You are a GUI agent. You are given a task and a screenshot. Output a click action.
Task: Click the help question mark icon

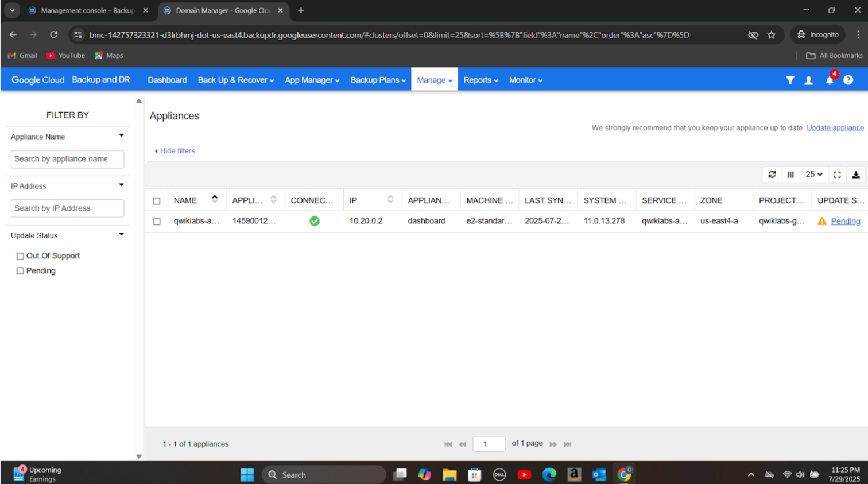click(x=848, y=80)
